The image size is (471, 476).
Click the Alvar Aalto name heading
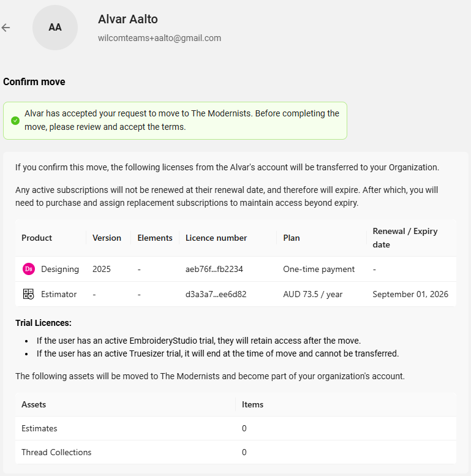point(128,19)
